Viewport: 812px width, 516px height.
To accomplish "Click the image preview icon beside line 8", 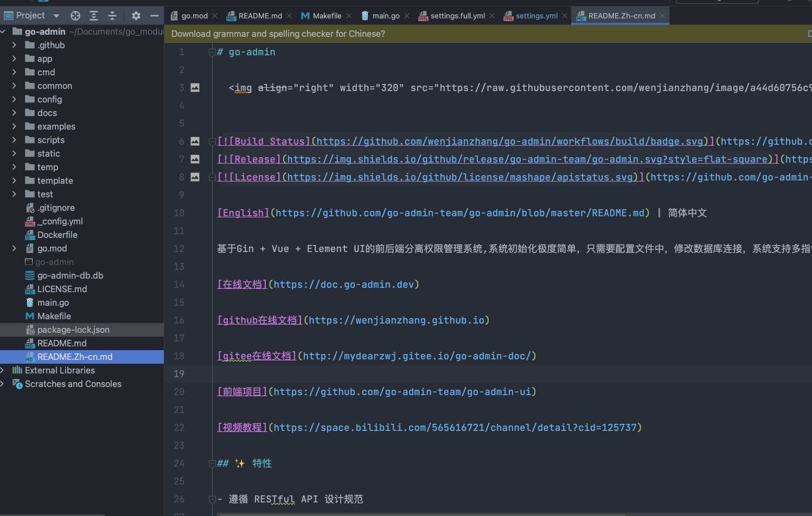I will point(195,177).
